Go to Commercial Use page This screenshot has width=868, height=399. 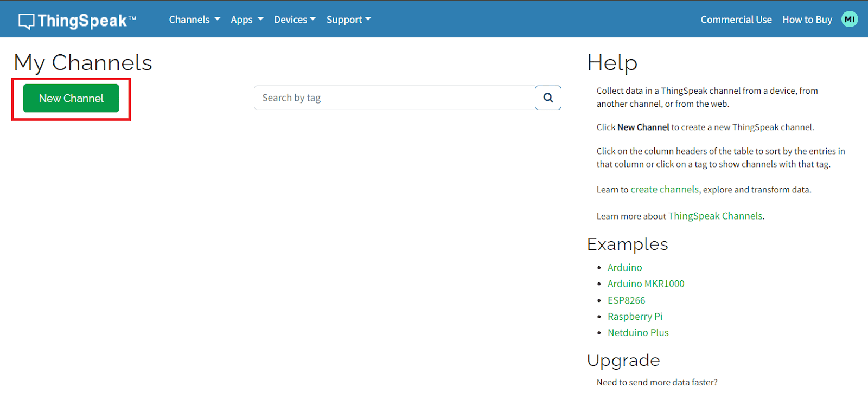tap(736, 20)
